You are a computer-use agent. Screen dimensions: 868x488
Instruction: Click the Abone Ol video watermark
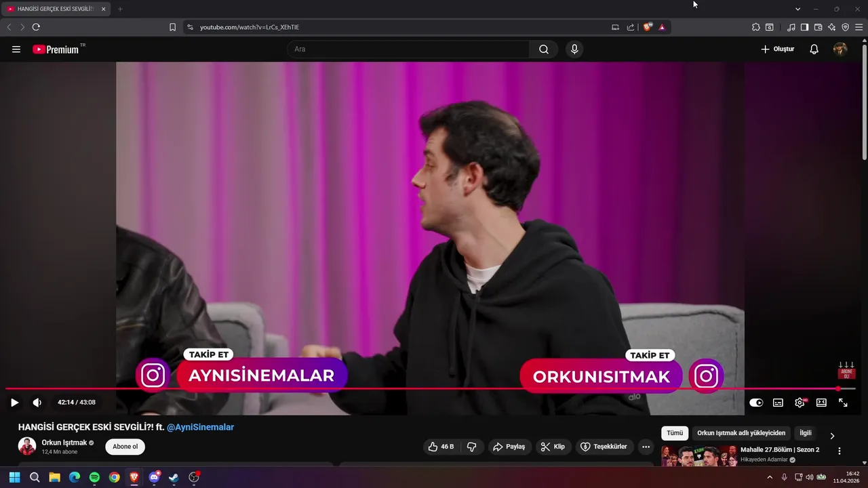pyautogui.click(x=846, y=371)
